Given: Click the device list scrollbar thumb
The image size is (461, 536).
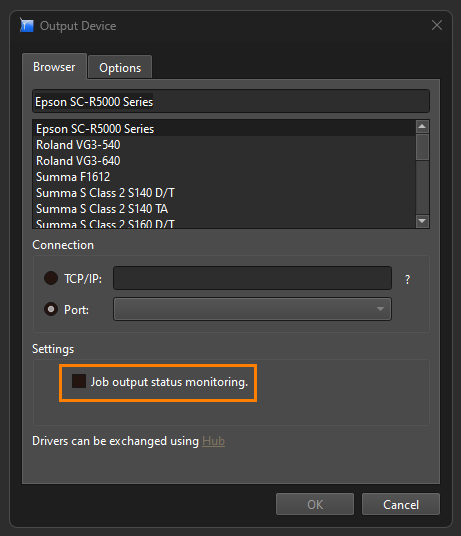Looking at the screenshot, I should (x=422, y=147).
